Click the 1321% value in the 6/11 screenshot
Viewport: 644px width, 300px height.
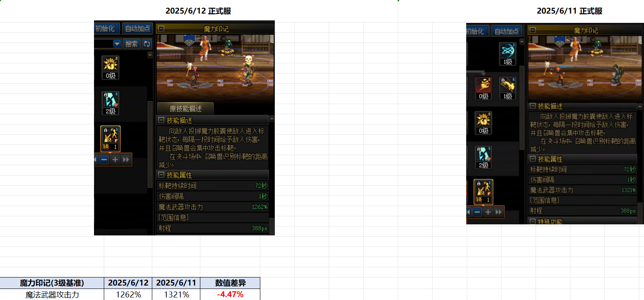(x=628, y=190)
